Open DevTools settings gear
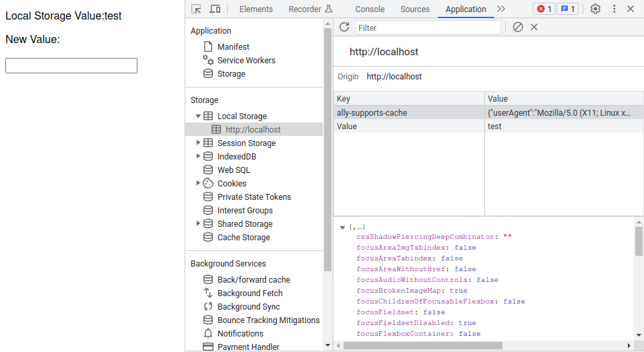The height and width of the screenshot is (352, 644). [595, 9]
